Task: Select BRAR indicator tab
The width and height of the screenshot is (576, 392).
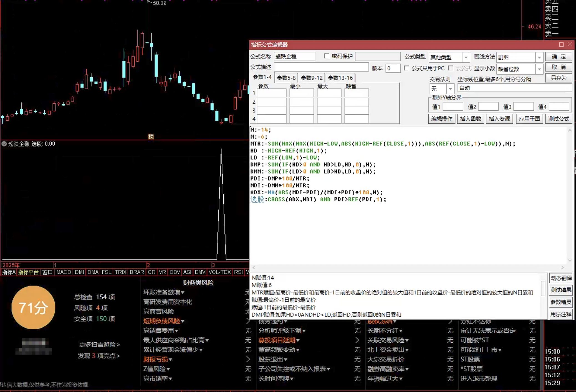Action: tap(137, 272)
